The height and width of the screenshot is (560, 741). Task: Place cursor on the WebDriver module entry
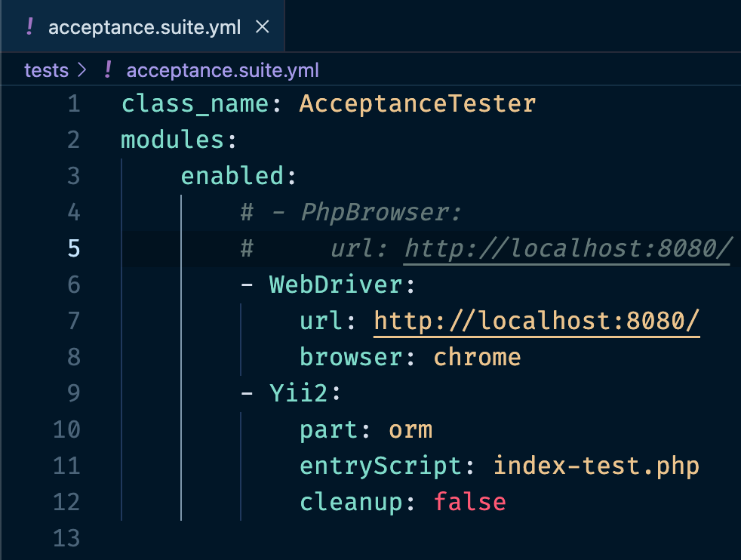pyautogui.click(x=335, y=285)
